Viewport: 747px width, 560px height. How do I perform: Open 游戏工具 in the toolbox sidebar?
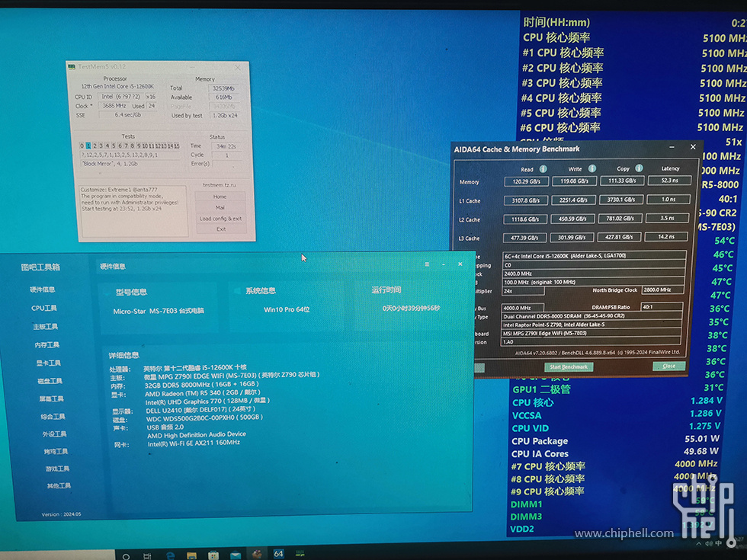[57, 469]
